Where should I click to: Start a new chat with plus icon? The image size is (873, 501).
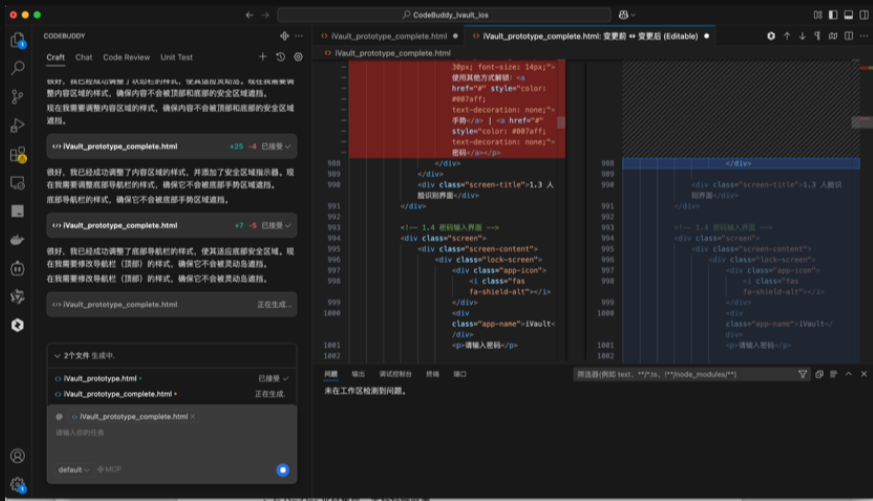pyautogui.click(x=263, y=57)
